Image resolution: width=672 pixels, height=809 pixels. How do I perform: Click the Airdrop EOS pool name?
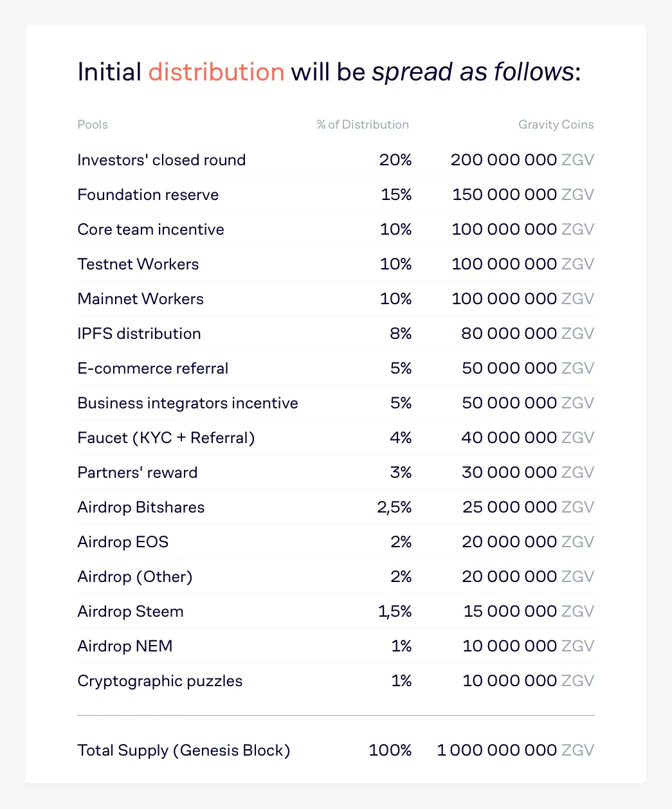(x=123, y=542)
